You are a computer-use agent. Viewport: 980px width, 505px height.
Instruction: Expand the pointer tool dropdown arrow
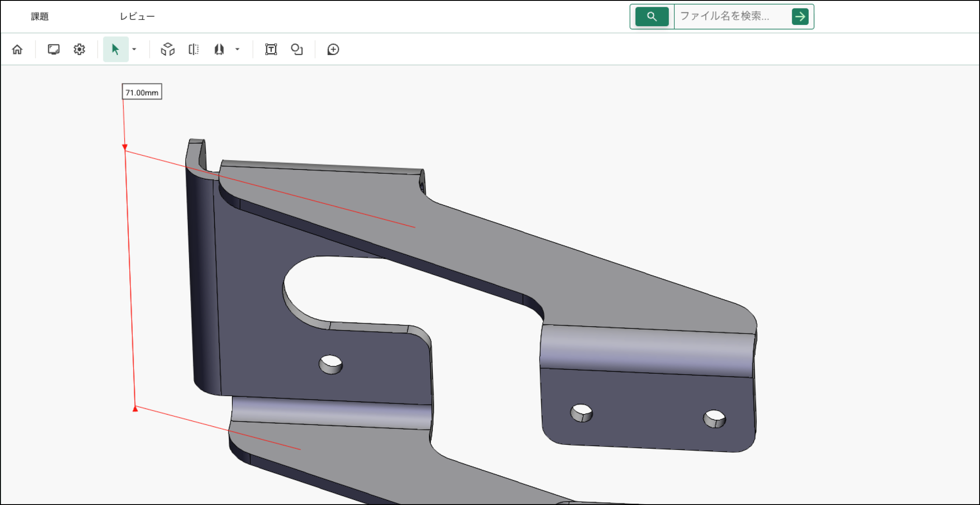(134, 50)
